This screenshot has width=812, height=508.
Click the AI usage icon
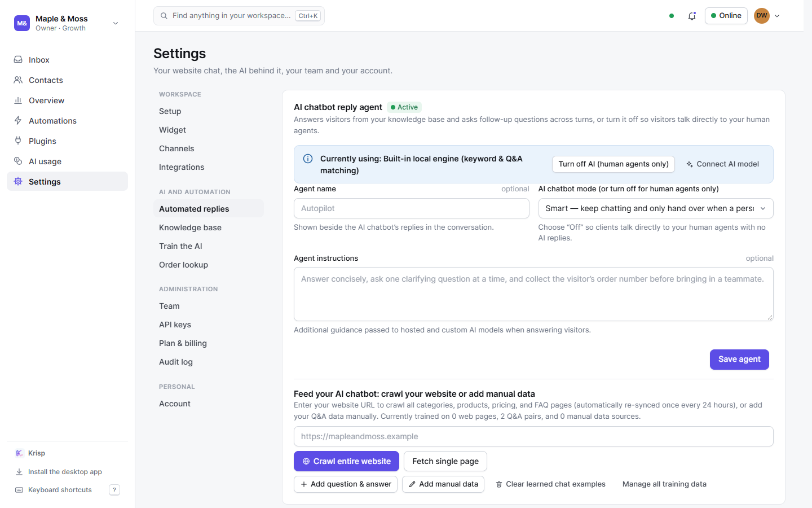(x=18, y=161)
